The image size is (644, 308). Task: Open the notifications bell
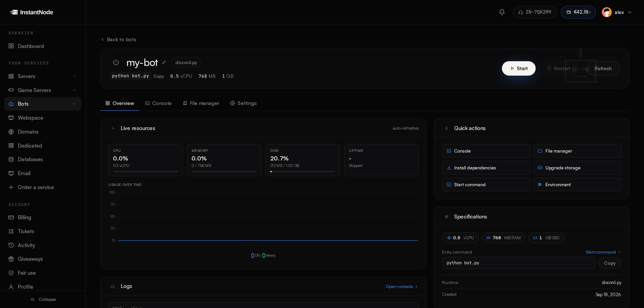(x=502, y=12)
